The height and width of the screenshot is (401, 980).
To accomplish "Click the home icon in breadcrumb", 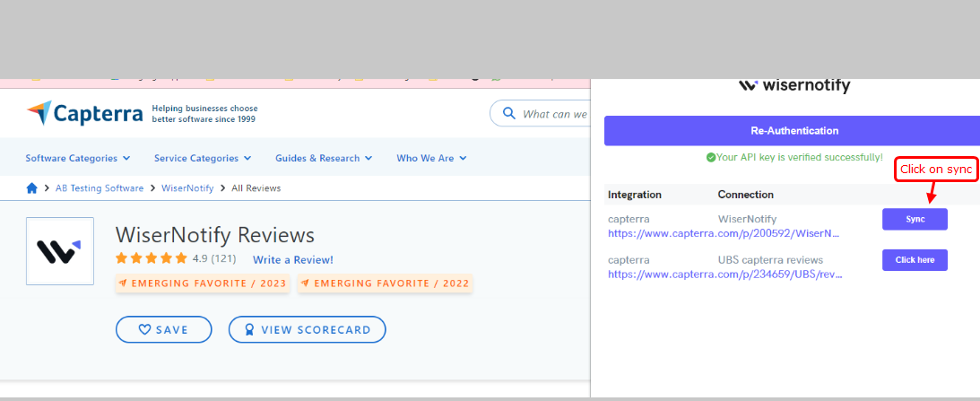I will pos(32,188).
